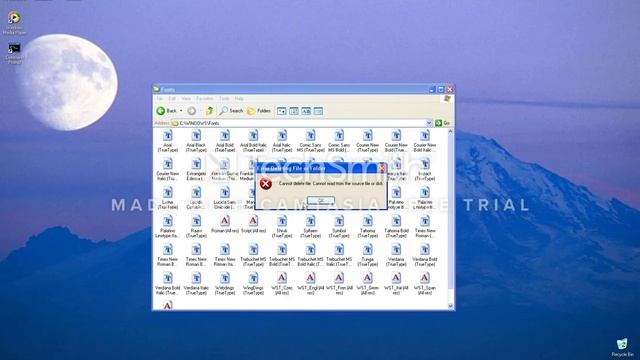Open the Search pane
The width and height of the screenshot is (640, 360).
point(231,111)
